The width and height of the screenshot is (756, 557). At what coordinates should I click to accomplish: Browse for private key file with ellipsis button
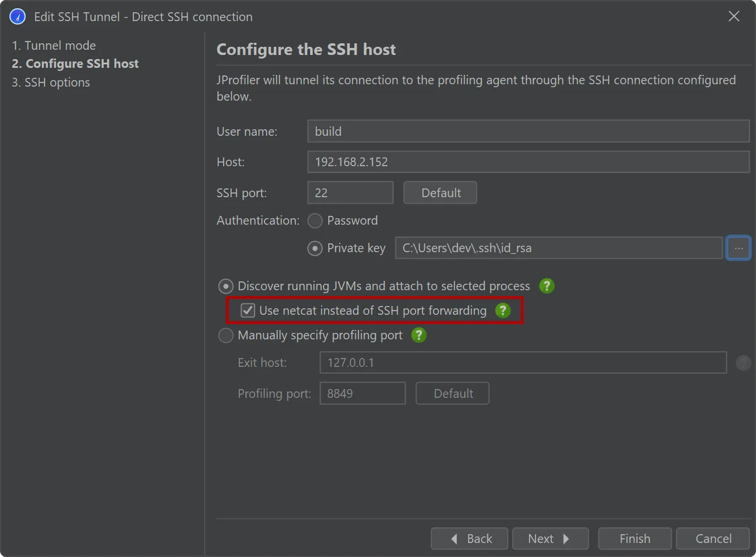[x=738, y=248]
